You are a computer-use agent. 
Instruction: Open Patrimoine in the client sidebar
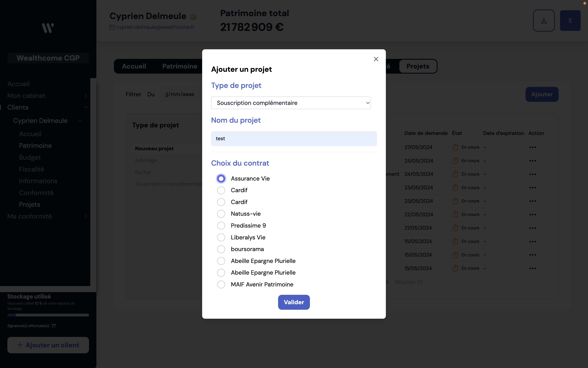[x=35, y=146]
